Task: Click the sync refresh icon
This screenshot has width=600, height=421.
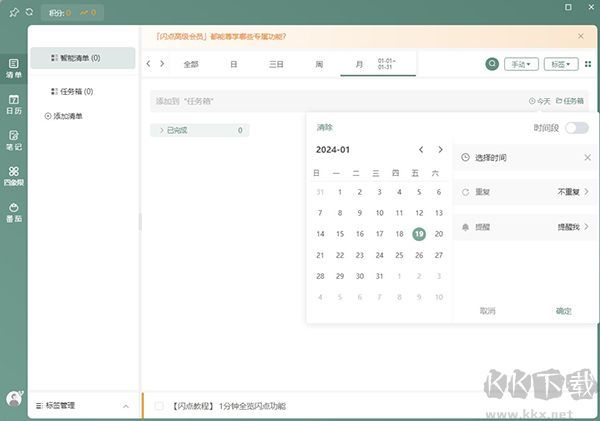Action: point(30,12)
